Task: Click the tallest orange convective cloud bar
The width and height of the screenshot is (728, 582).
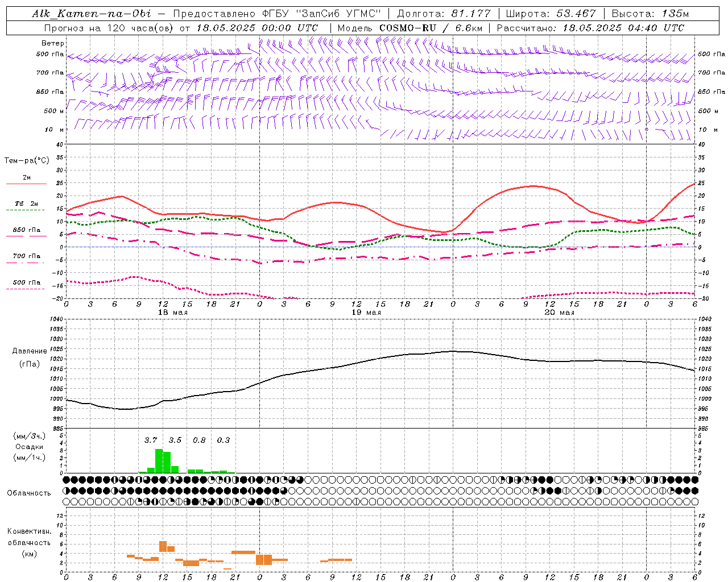Action: tap(163, 546)
